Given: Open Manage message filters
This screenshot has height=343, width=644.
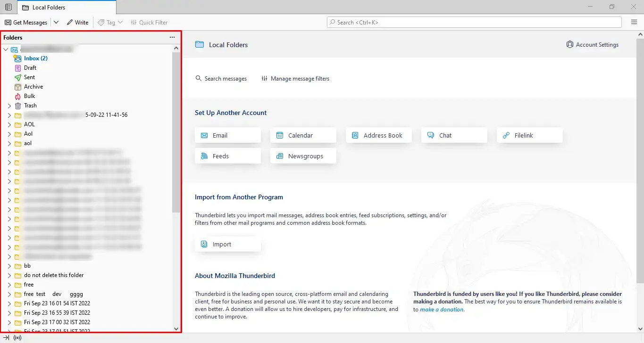Looking at the screenshot, I should click(295, 79).
